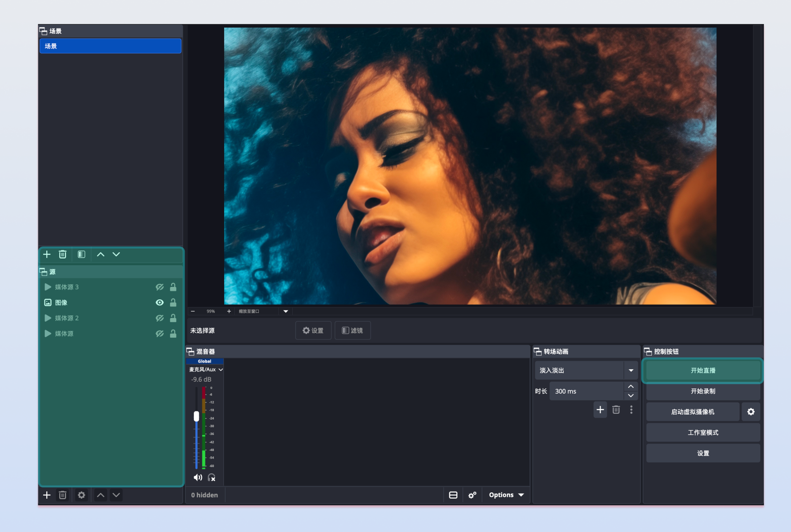
Task: Enable 工作室模式 studio mode
Action: [x=703, y=433]
